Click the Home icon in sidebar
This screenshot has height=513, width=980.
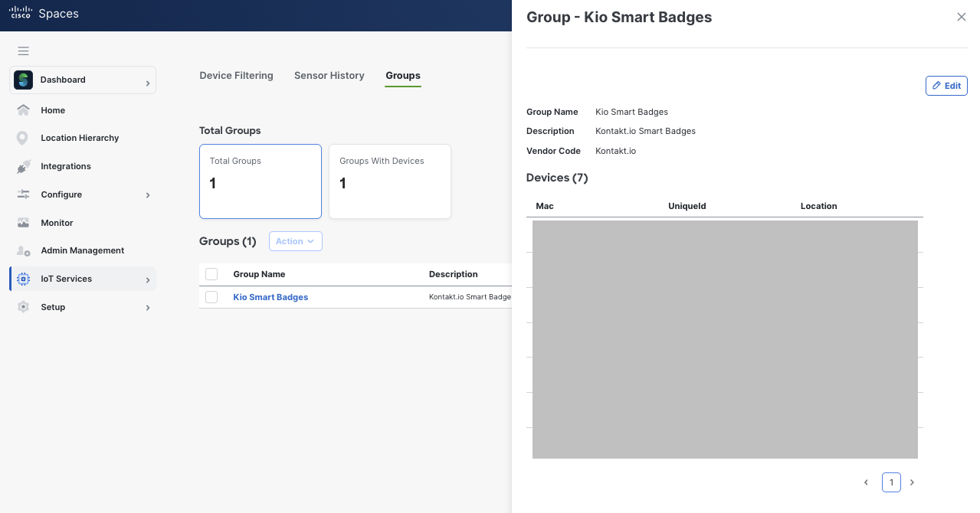coord(23,110)
